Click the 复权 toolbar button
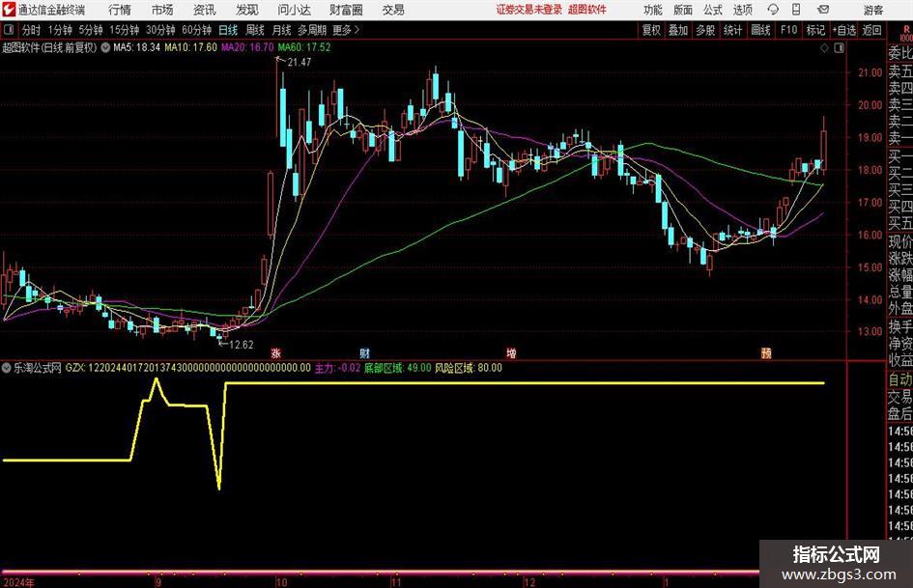 tap(651, 30)
